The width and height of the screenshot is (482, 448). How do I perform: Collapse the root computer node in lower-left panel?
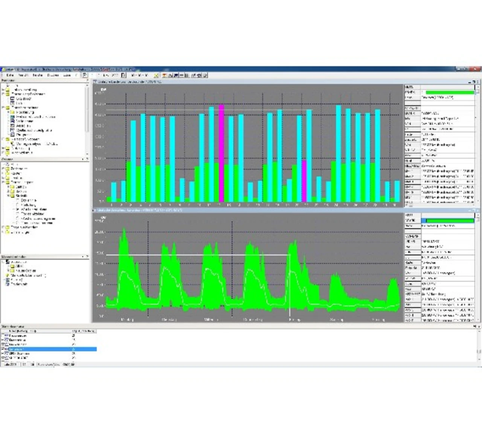click(x=3, y=262)
